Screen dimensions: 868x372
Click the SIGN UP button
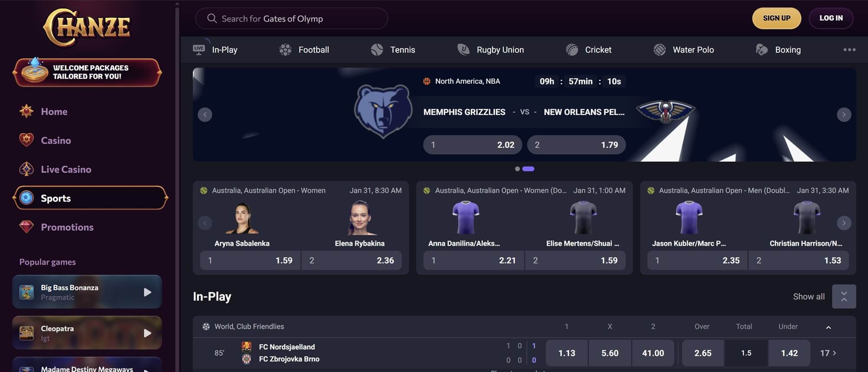776,18
